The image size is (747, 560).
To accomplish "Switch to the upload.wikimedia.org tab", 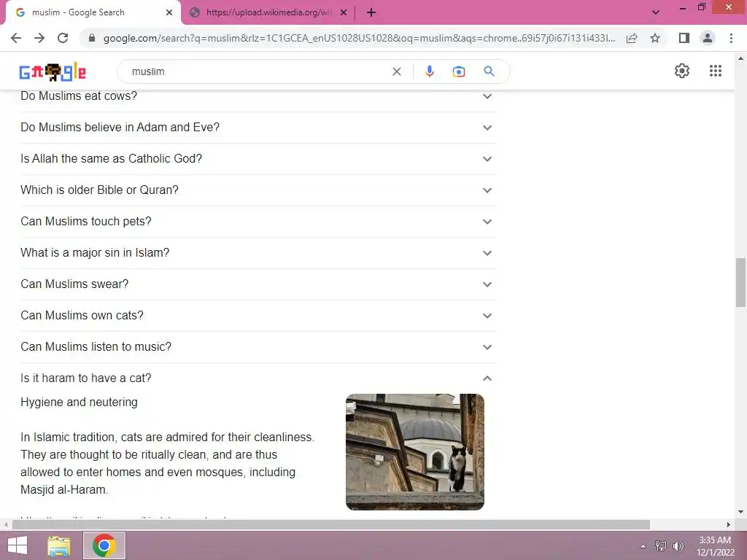I will pyautogui.click(x=268, y=12).
